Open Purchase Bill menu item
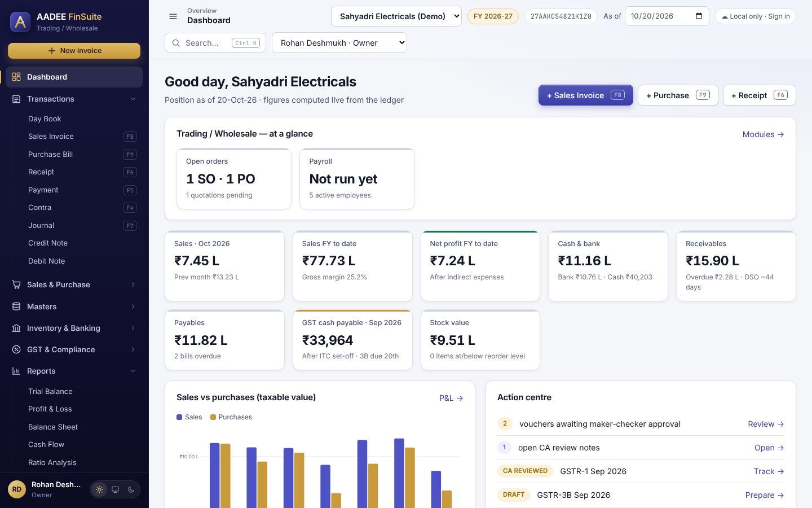Viewport: 812px width, 508px height. tap(82, 155)
